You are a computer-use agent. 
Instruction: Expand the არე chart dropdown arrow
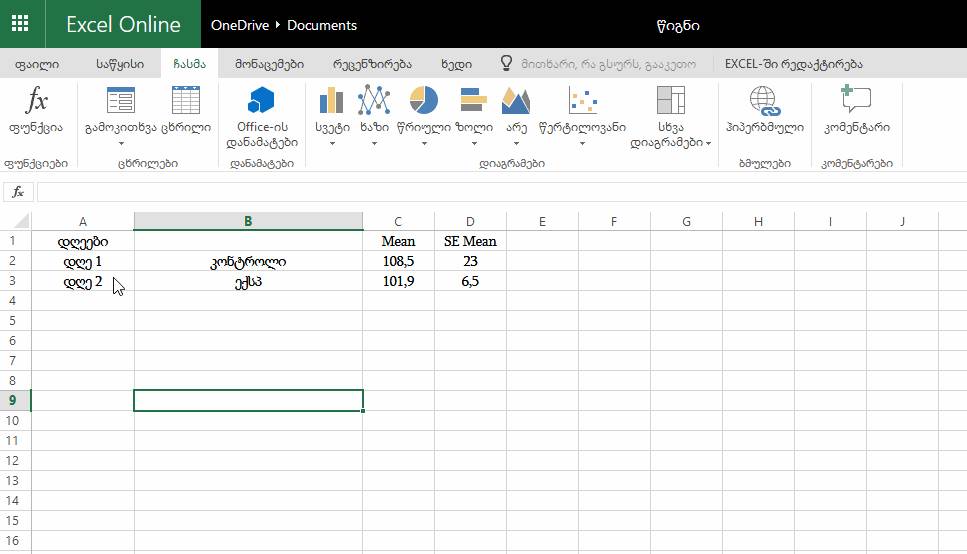[516, 144]
